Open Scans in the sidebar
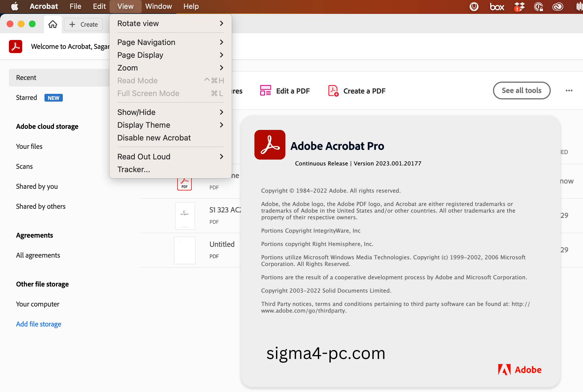The height and width of the screenshot is (392, 583). point(24,167)
